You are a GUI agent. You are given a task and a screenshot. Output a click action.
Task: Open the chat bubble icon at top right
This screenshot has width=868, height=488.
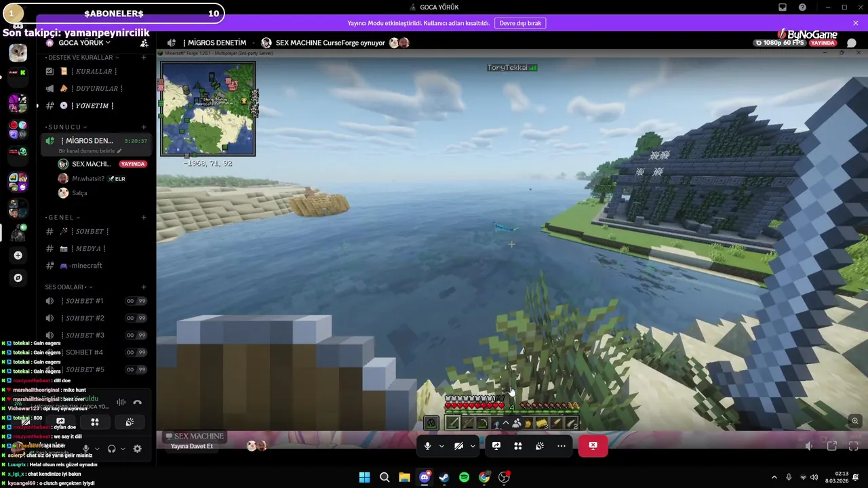pos(852,43)
